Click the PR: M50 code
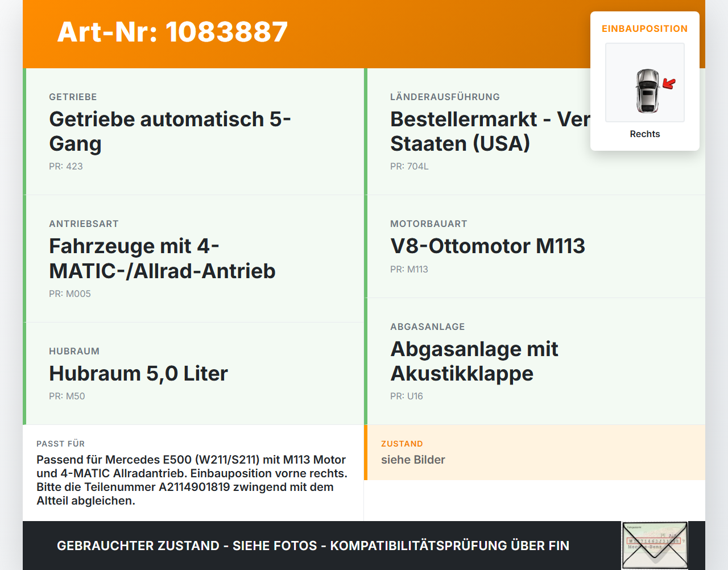 [x=67, y=396]
